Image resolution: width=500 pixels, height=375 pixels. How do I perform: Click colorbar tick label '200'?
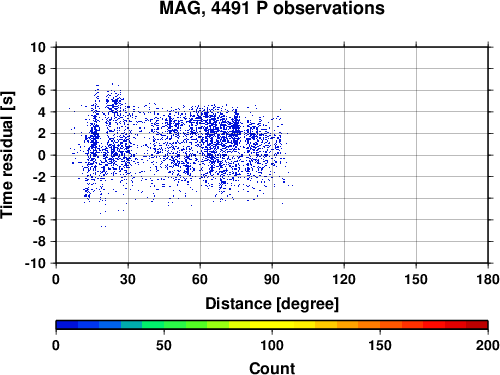488,345
